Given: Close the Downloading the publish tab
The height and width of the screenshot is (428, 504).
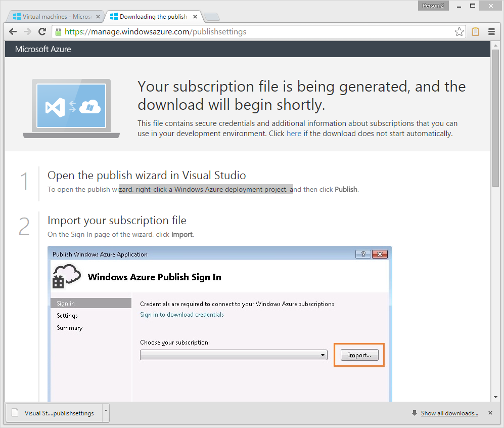Looking at the screenshot, I should click(195, 17).
